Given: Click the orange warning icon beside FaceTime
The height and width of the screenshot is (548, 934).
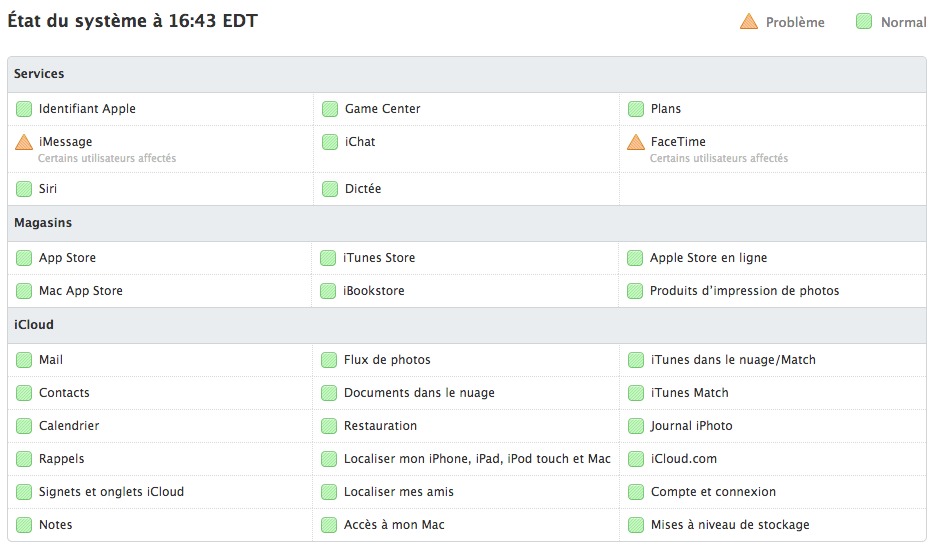Looking at the screenshot, I should click(636, 142).
